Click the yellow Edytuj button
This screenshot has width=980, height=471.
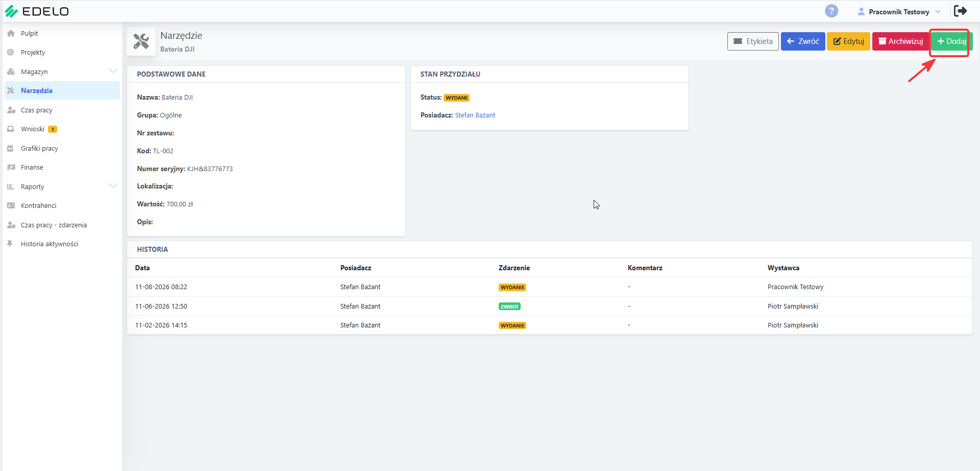click(848, 41)
